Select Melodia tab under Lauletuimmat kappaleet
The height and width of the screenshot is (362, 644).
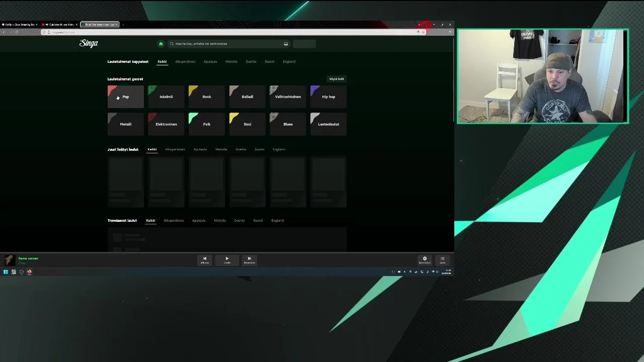click(x=231, y=61)
